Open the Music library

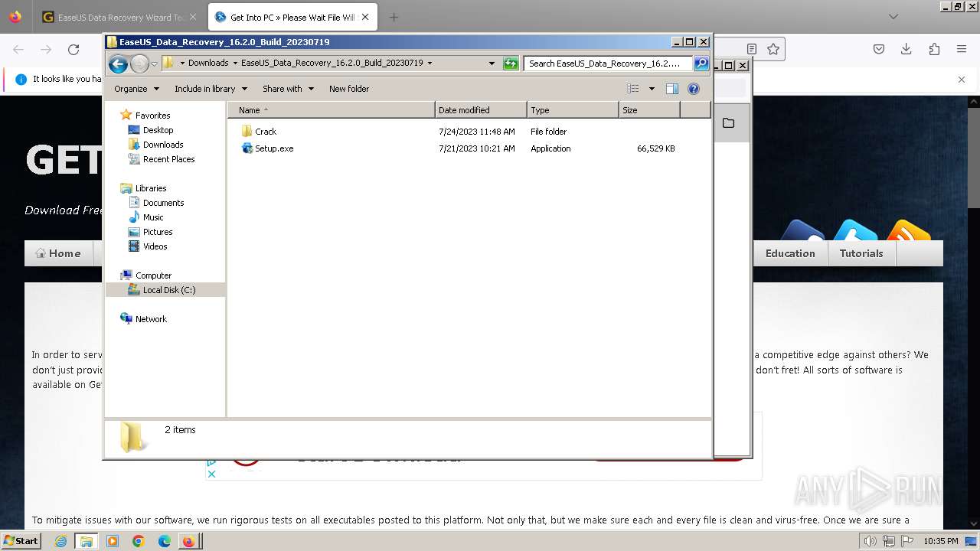[152, 217]
